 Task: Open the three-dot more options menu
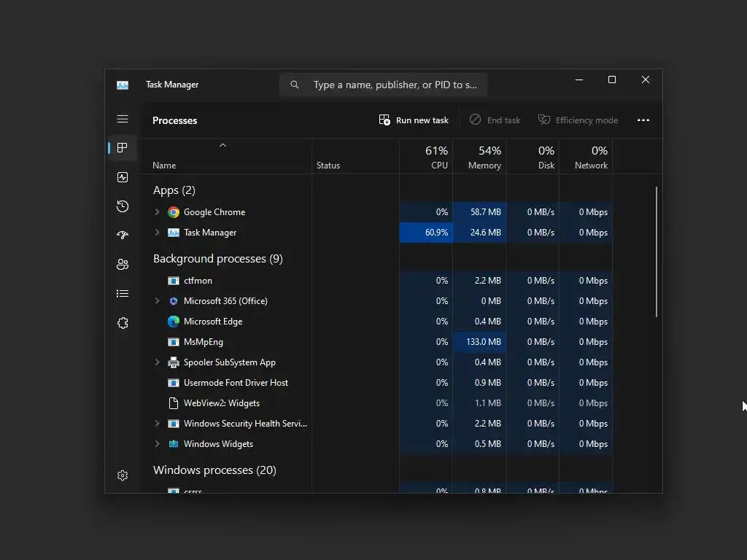pos(643,120)
